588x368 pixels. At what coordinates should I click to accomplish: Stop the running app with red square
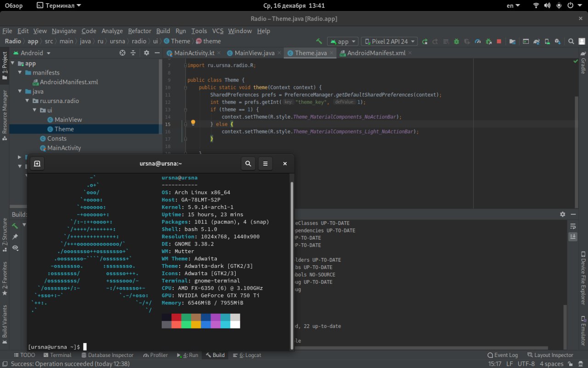pos(499,41)
